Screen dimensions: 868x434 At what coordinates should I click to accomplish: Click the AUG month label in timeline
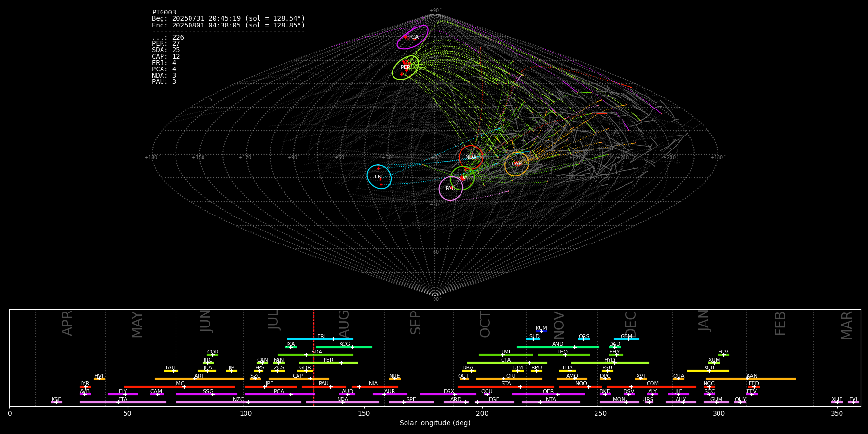(344, 324)
